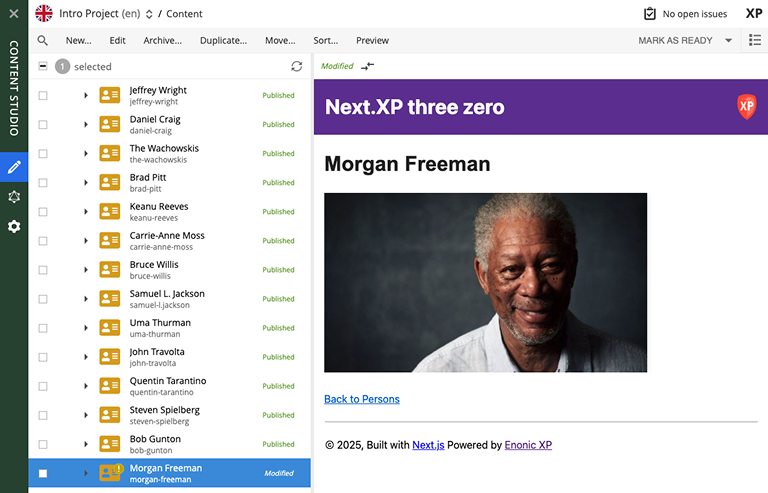This screenshot has height=493, width=768.
Task: Open the Preview toolbar item
Action: pos(372,41)
